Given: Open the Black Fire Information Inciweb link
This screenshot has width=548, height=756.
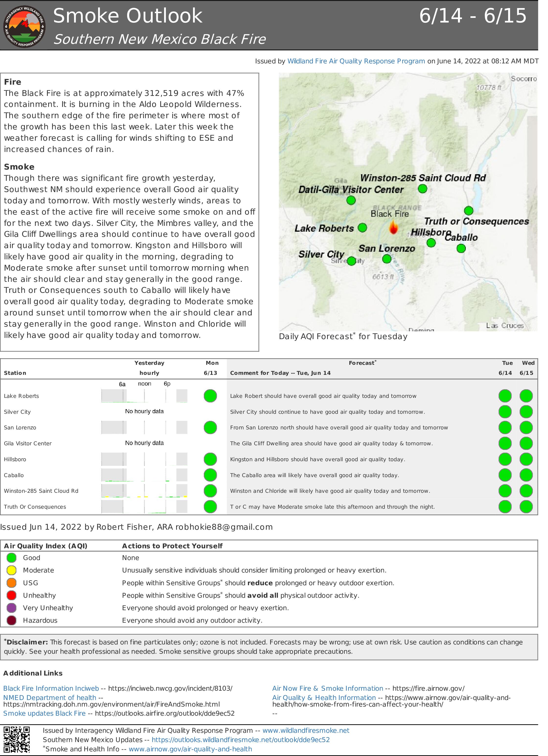Looking at the screenshot, I should (x=51, y=688).
